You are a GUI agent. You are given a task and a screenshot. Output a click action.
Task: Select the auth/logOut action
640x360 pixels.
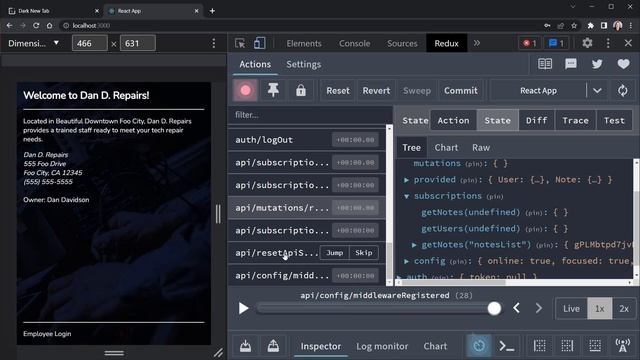307,140
